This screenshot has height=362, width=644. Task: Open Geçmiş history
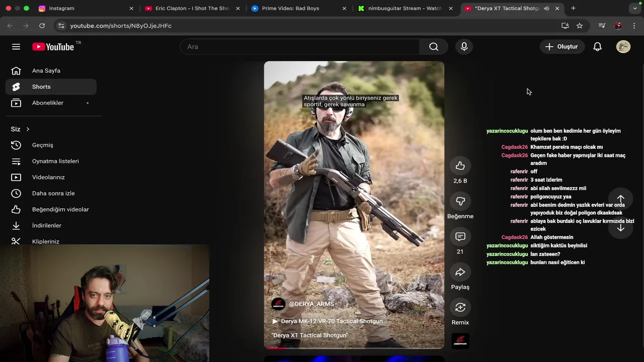[x=51, y=145]
